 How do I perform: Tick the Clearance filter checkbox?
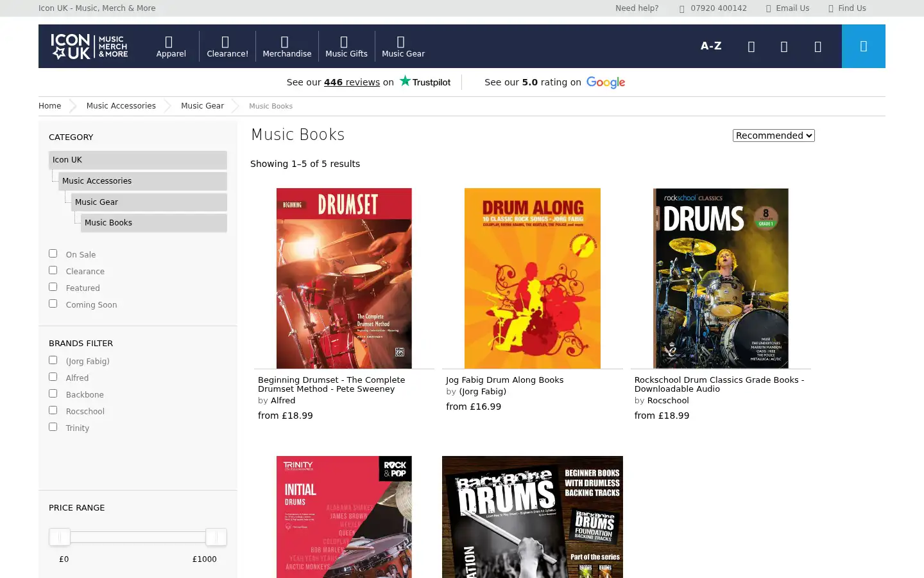(53, 270)
